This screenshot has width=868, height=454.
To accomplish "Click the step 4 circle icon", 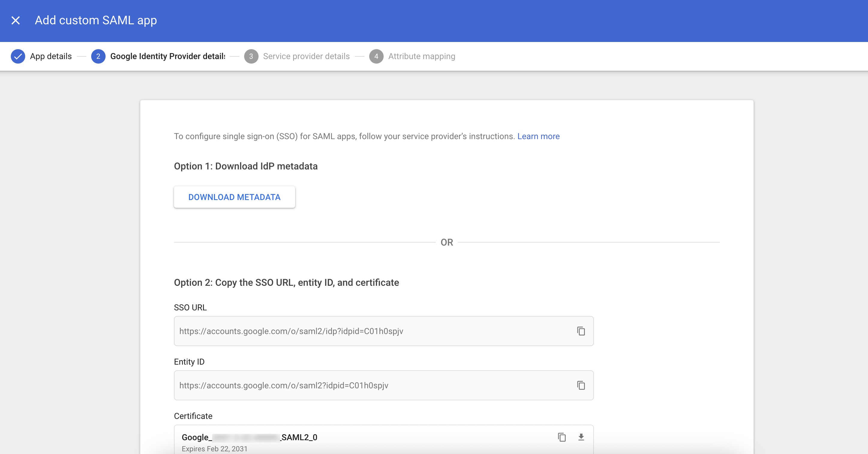I will [x=376, y=56].
